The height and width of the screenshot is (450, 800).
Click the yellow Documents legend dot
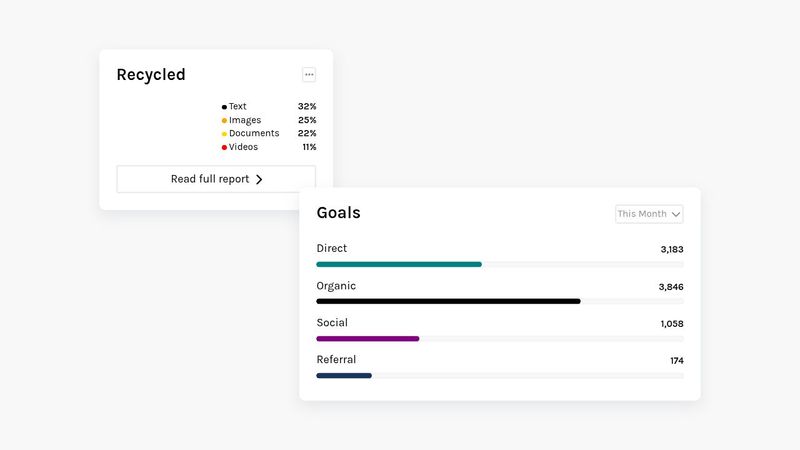(x=224, y=134)
